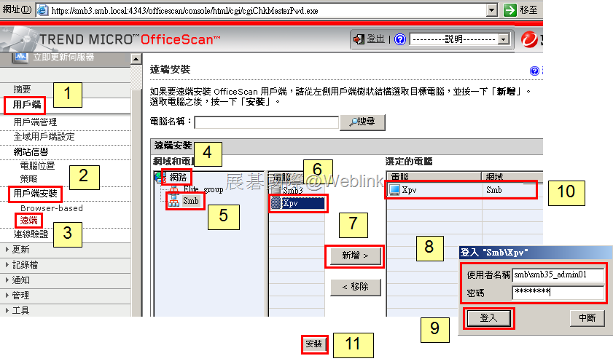Select Xpv in the 電腦 list
This screenshot has width=613, height=364.
point(297,203)
